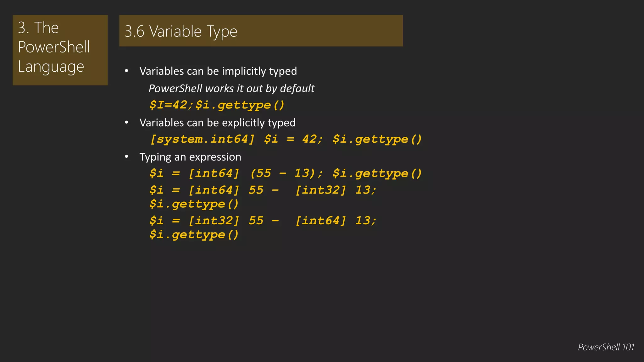Viewport: 644px width, 362px height.
Task: Select the '$I=42;$i.gettype()' code line
Action: tap(217, 105)
